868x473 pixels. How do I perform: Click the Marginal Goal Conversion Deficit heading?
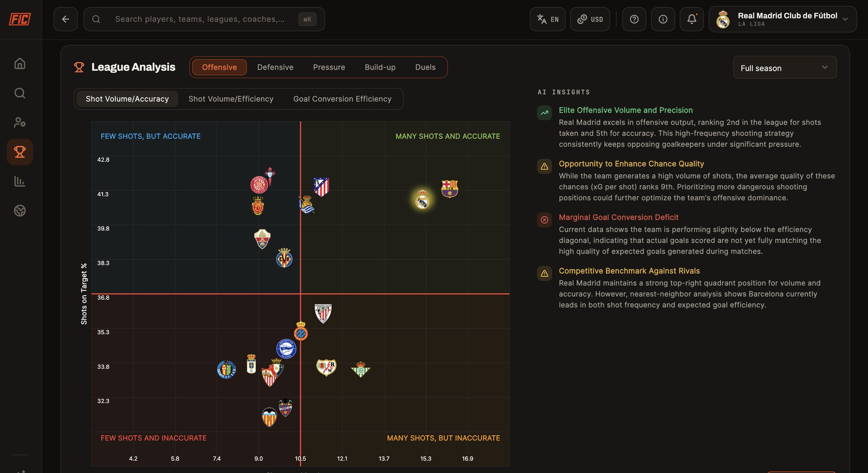click(x=618, y=218)
